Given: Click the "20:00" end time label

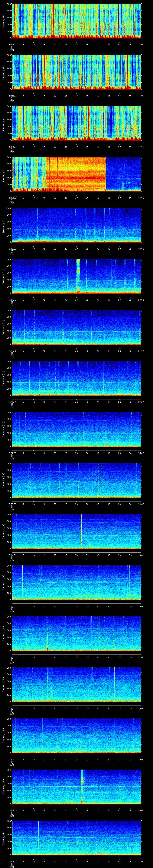Looking at the screenshot, I should pos(141,300).
